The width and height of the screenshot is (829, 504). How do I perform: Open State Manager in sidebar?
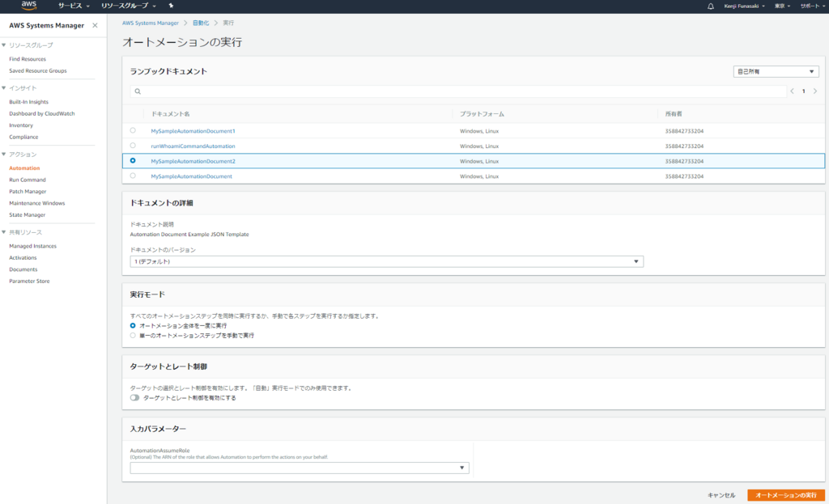27,214
